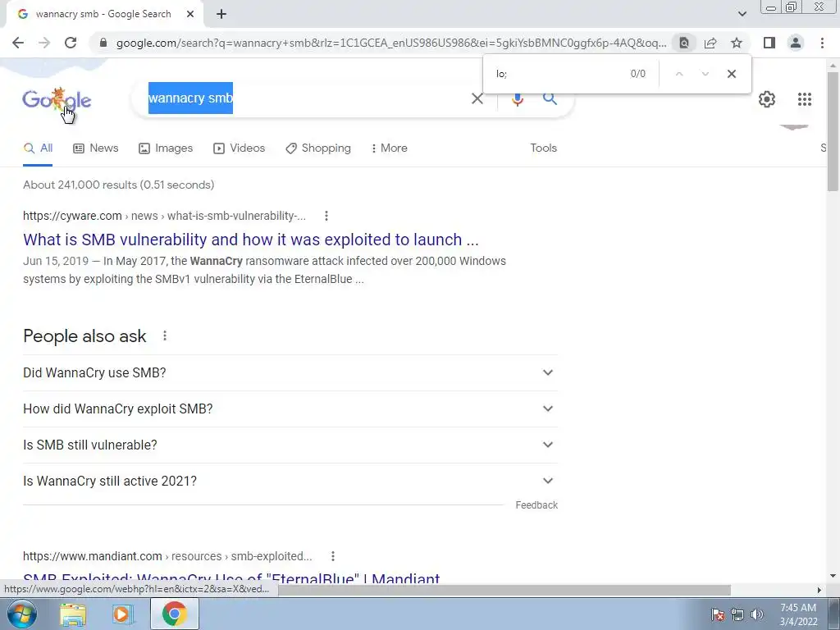Go to previous find match arrow
Screen dimensions: 840x630
678,74
